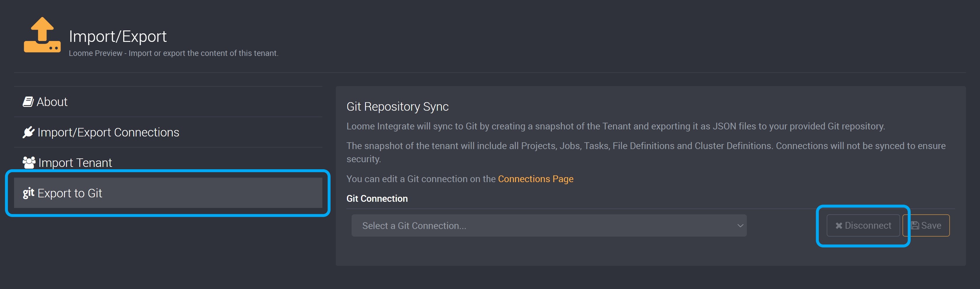Click the X icon on Disconnect button
The height and width of the screenshot is (289, 980).
click(838, 226)
